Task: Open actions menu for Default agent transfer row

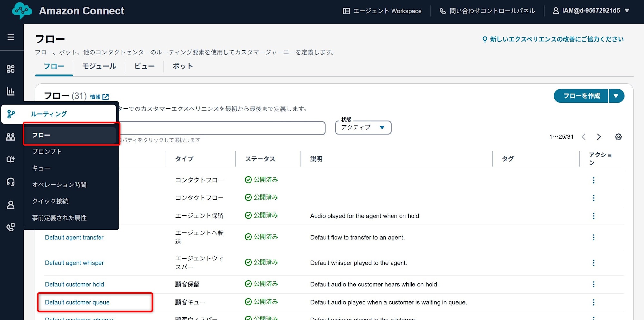Action: pos(594,237)
